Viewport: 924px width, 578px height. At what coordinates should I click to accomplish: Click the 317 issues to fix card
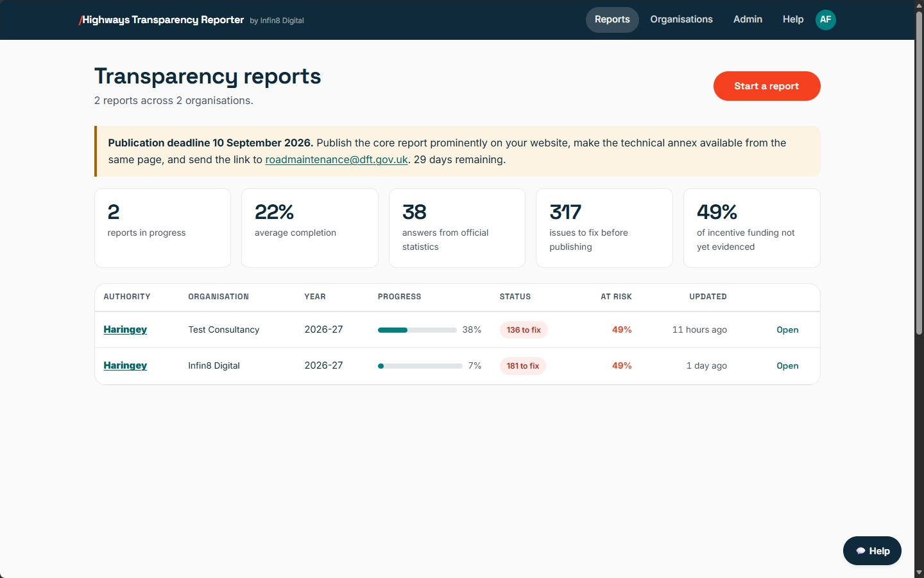pyautogui.click(x=604, y=228)
